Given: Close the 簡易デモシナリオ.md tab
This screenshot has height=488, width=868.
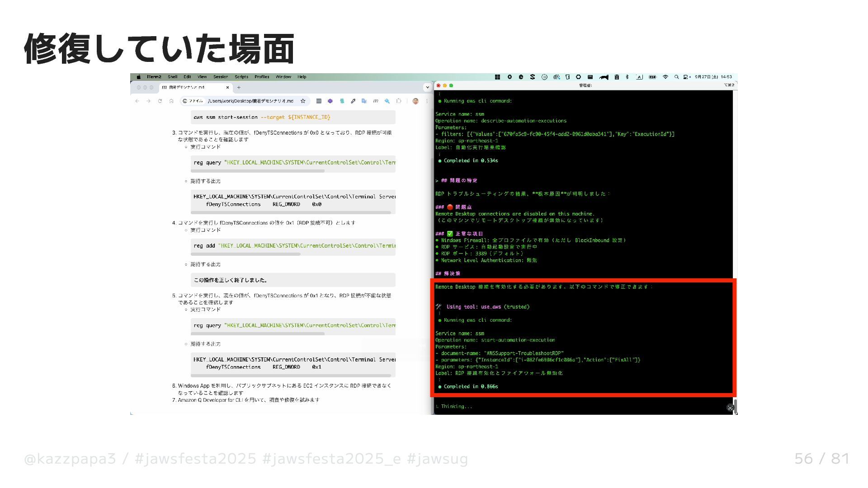Looking at the screenshot, I should click(x=227, y=87).
